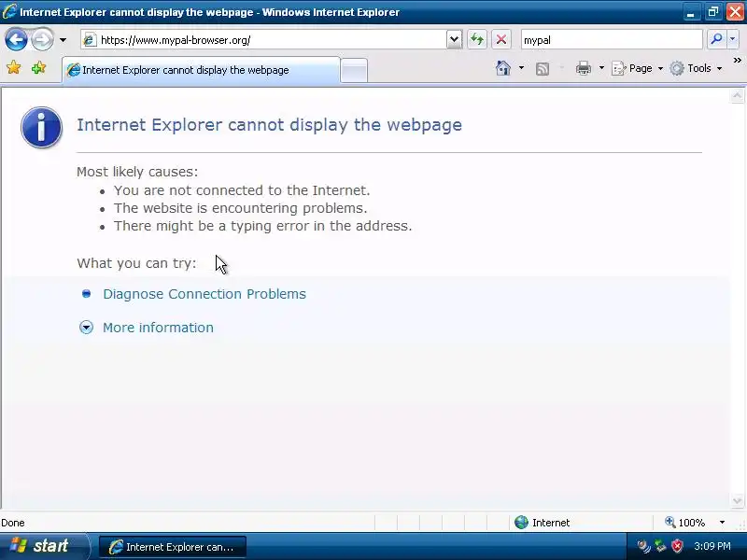Click the scrollbar up arrow
This screenshot has width=747, height=560.
[737, 96]
